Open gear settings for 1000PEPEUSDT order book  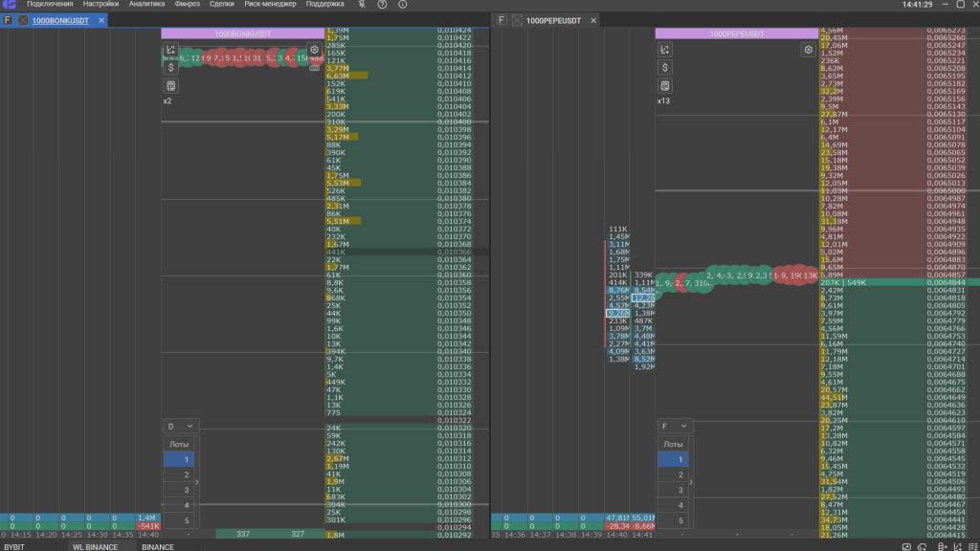(x=809, y=50)
